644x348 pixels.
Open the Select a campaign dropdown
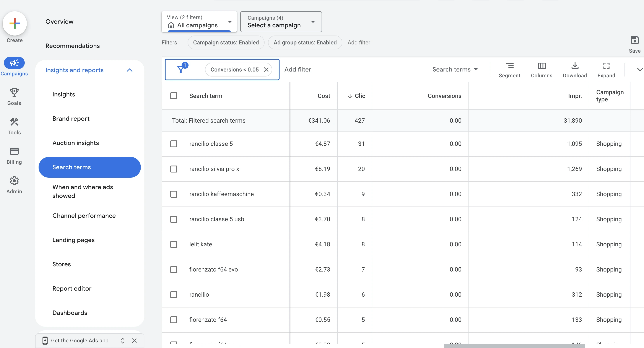281,21
